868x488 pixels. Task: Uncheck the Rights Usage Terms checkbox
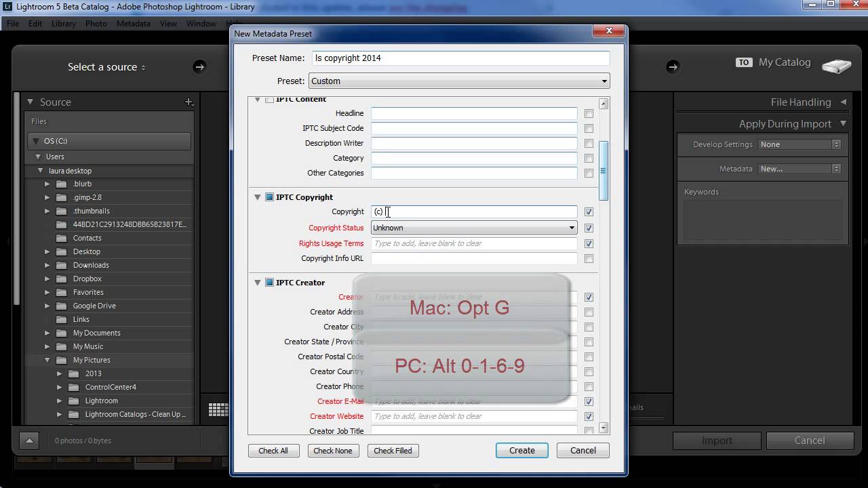pyautogui.click(x=589, y=244)
